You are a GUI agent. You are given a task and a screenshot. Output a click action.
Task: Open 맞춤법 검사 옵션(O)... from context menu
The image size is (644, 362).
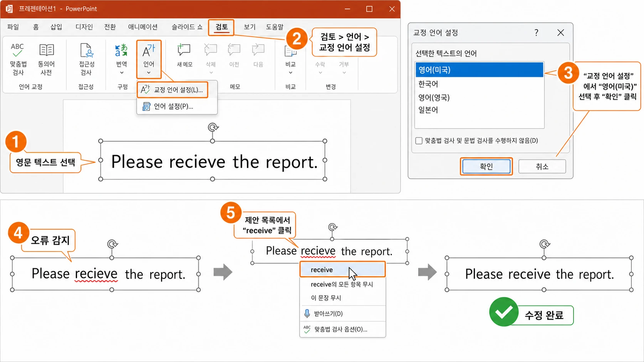[x=342, y=329]
